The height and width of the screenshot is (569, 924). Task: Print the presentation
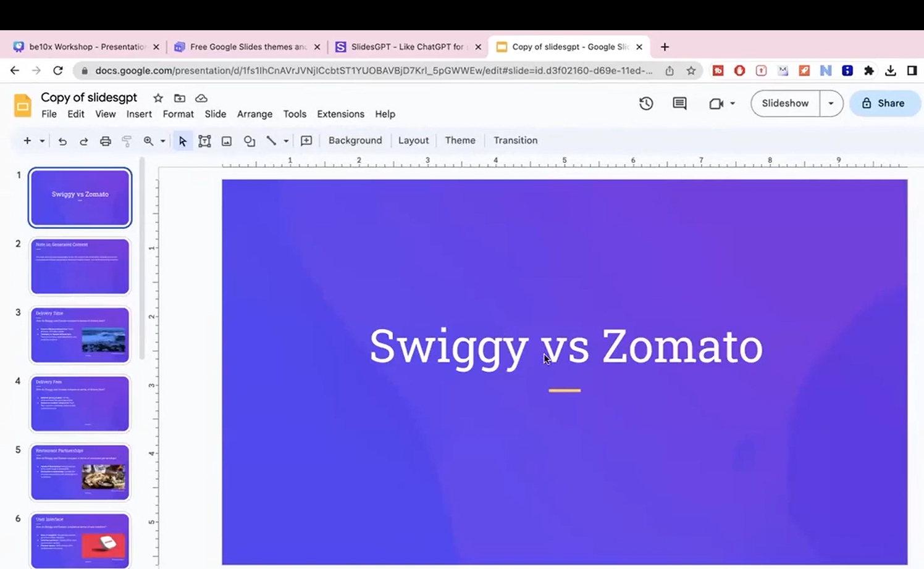click(x=106, y=141)
